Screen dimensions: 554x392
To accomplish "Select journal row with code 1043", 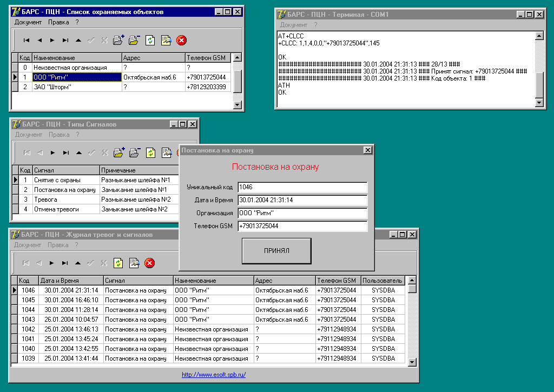I will [208, 320].
